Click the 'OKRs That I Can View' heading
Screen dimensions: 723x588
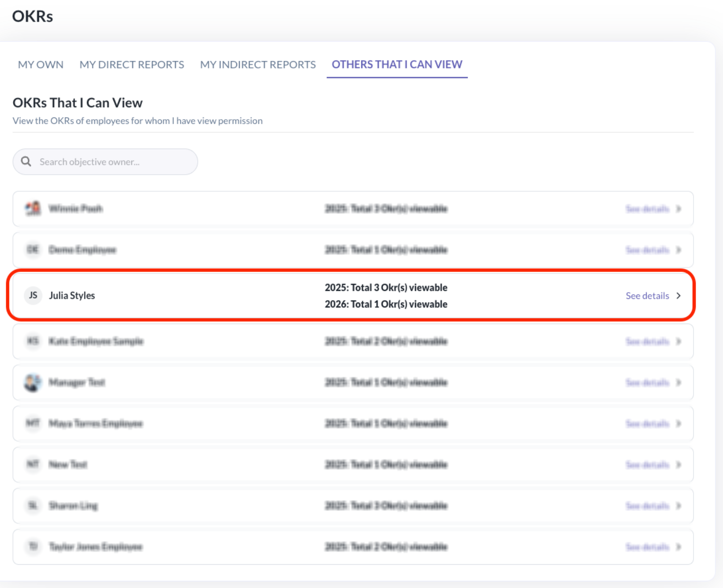pyautogui.click(x=78, y=103)
